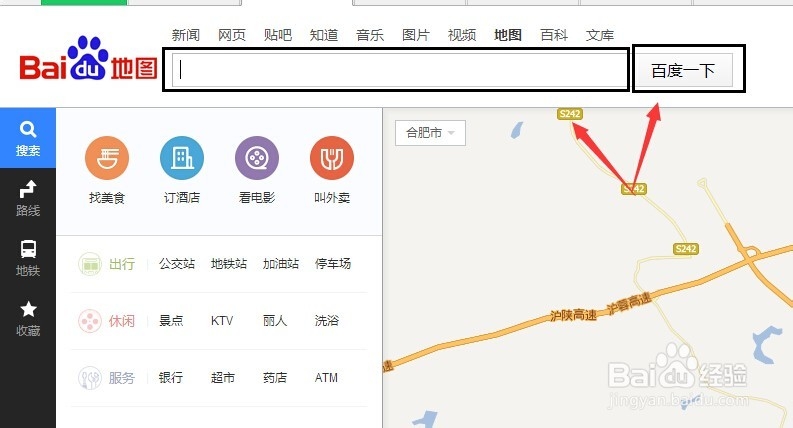Click the 休闲 leisure category icon
The image size is (793, 428).
coord(90,321)
